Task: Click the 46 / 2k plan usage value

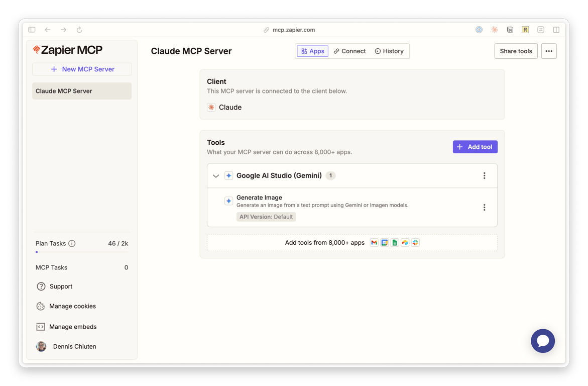Action: [x=118, y=243]
